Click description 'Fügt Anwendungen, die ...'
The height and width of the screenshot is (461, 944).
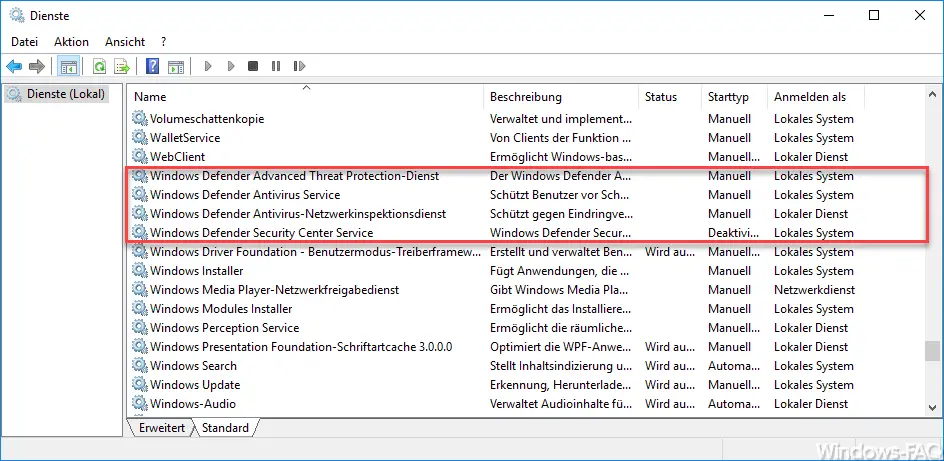(560, 271)
